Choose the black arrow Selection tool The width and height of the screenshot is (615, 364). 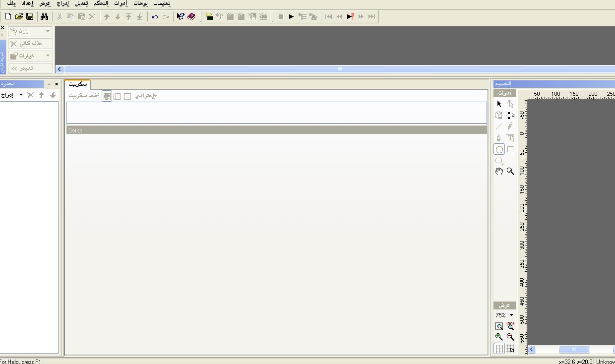tap(499, 104)
